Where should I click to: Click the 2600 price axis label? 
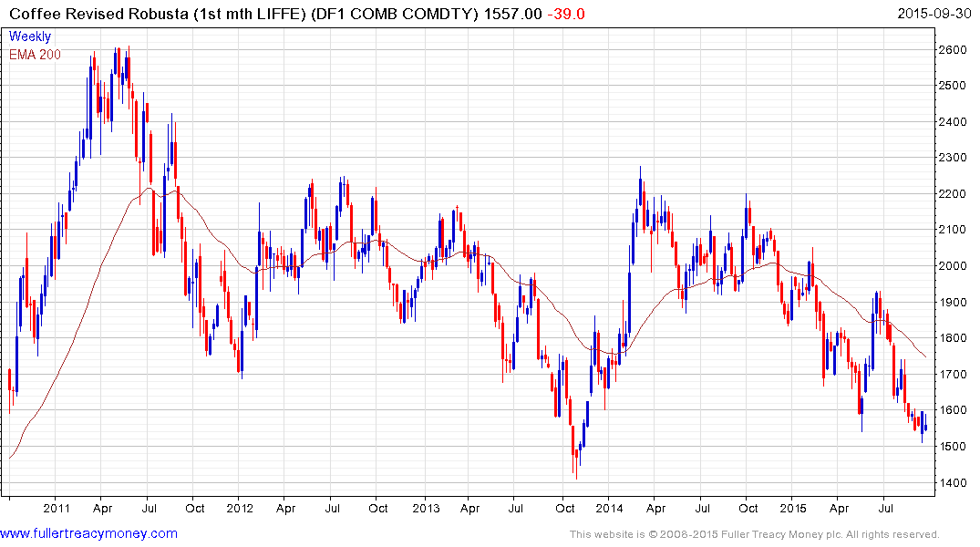[x=954, y=50]
